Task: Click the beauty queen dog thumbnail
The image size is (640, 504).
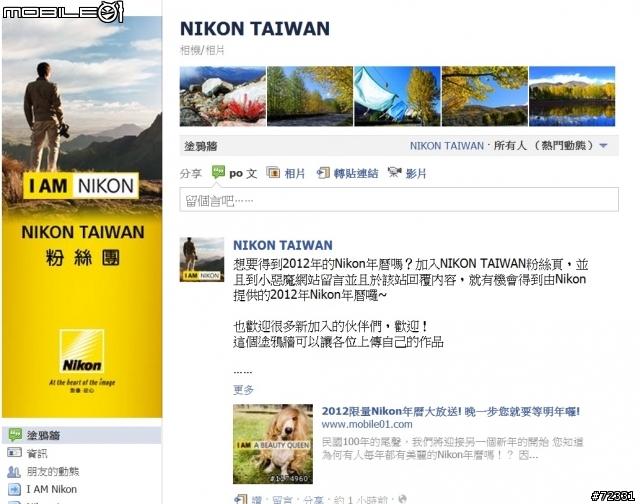Action: point(273,444)
